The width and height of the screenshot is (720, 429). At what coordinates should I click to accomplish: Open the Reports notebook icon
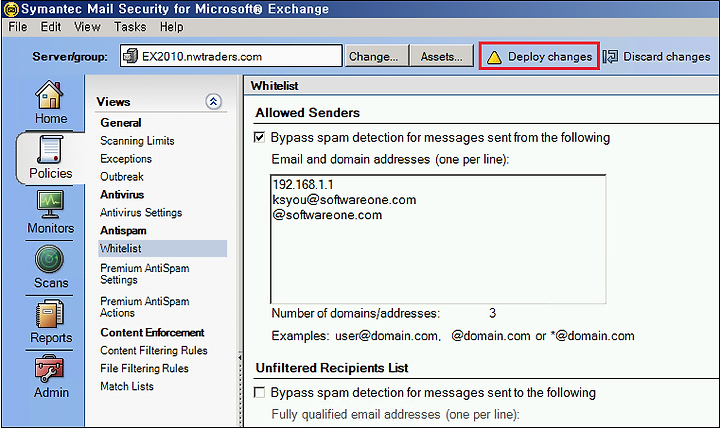[x=50, y=314]
